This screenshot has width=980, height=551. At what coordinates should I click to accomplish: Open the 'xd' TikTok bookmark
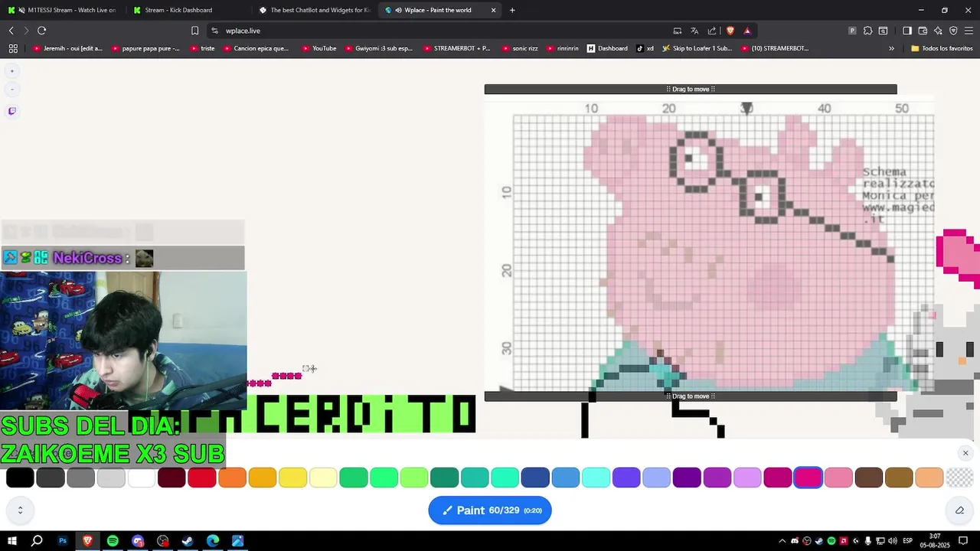click(x=645, y=48)
